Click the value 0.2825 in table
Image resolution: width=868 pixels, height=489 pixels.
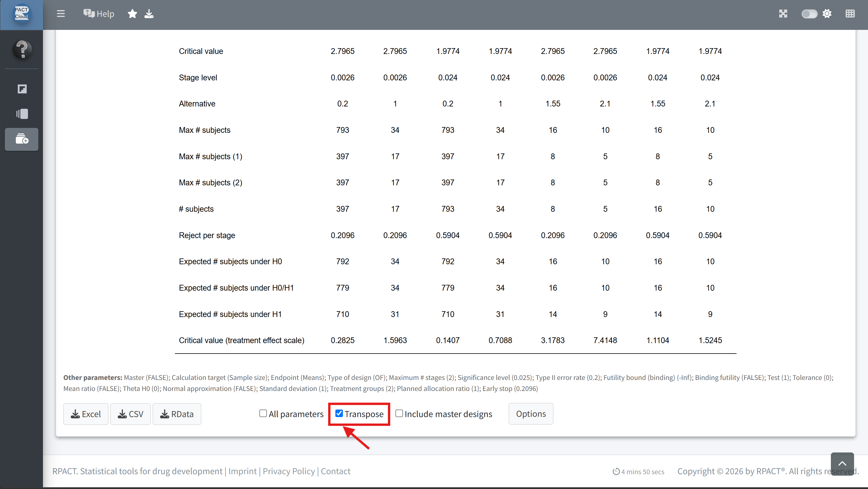click(342, 341)
